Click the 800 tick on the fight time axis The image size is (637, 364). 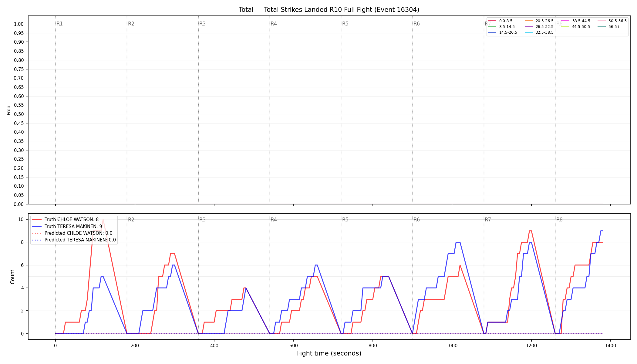point(373,345)
